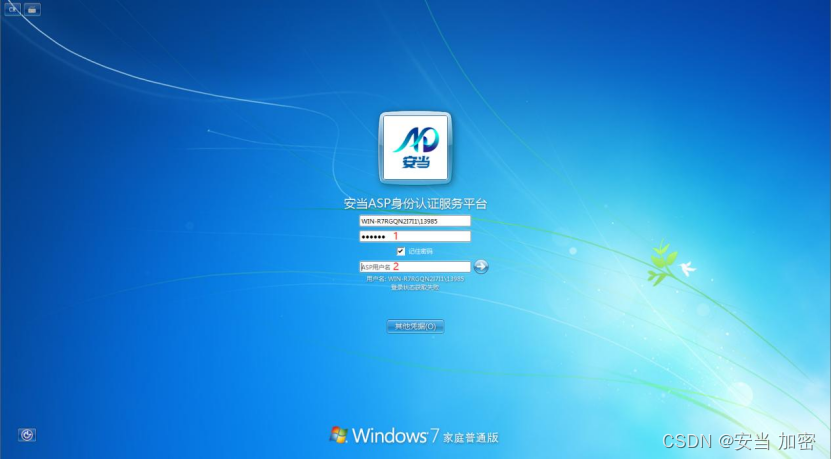Uncheck the 记住密码 remember password checkbox
831x460 pixels.
401,251
